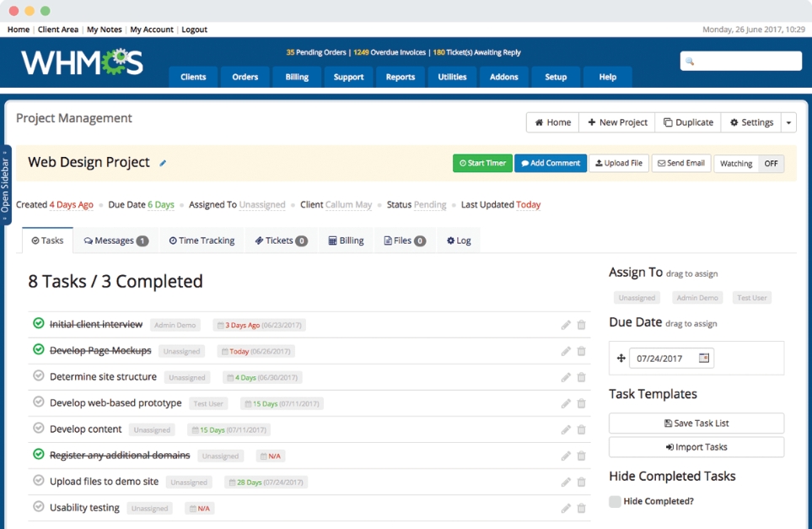Viewport: 812px width, 529px height.
Task: Click the pencil icon beside Web Design Project title
Action: (164, 164)
